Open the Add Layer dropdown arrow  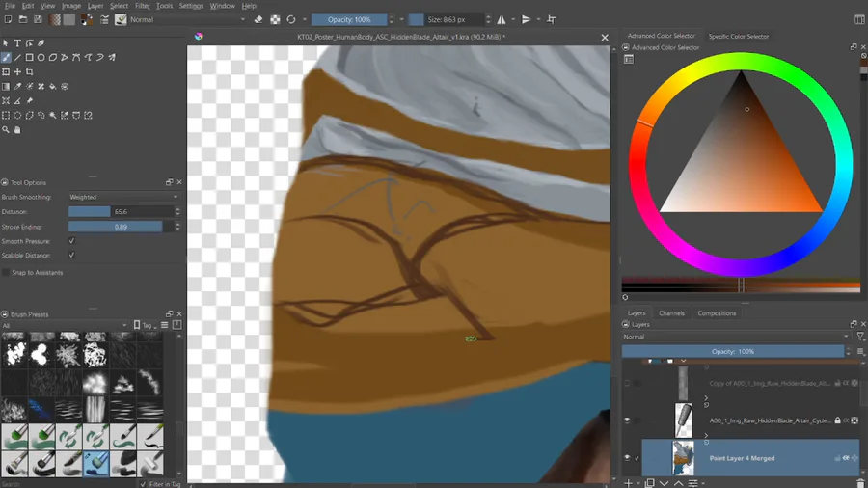tap(637, 484)
